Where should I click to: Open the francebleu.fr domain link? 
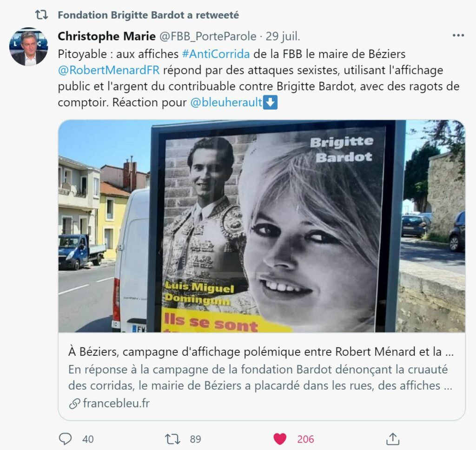click(x=116, y=403)
